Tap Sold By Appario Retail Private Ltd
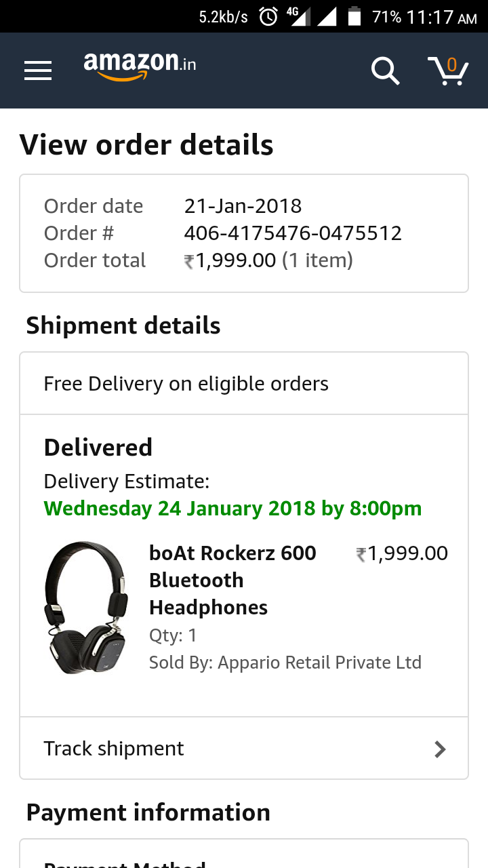 coord(285,663)
